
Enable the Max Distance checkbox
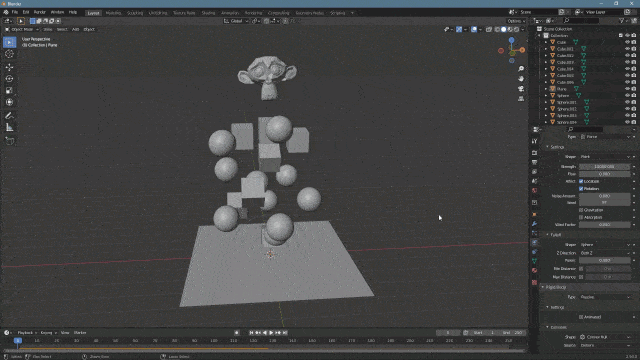tap(581, 277)
